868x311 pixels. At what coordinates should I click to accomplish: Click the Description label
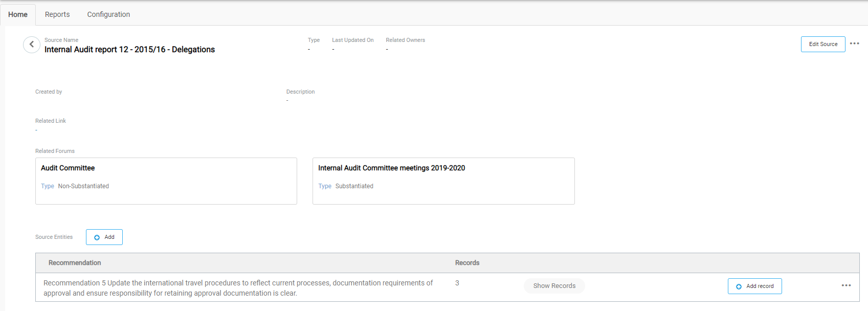point(300,92)
